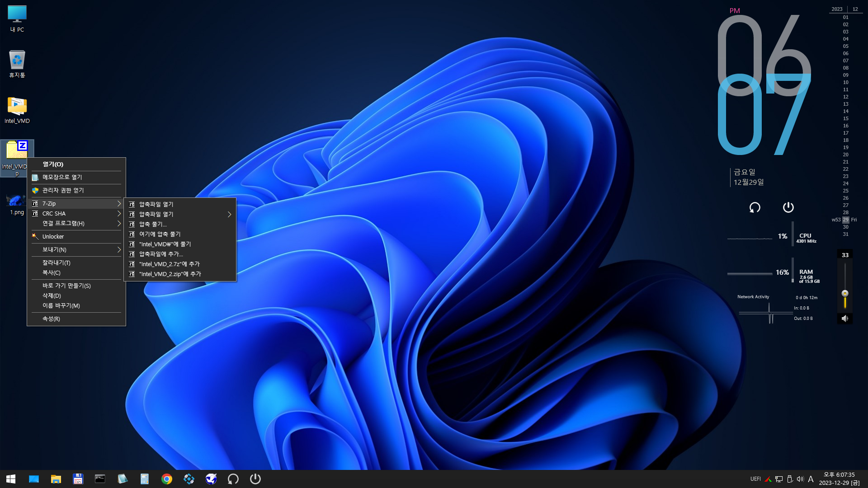Open the notepad icon in the taskbar

[123, 479]
